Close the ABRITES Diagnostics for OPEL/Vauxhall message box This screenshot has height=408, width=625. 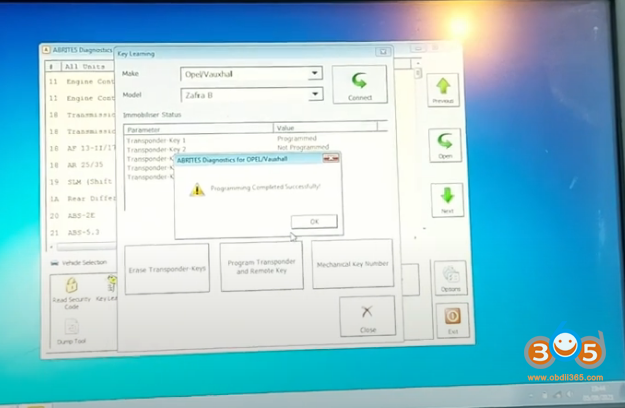pyautogui.click(x=331, y=159)
